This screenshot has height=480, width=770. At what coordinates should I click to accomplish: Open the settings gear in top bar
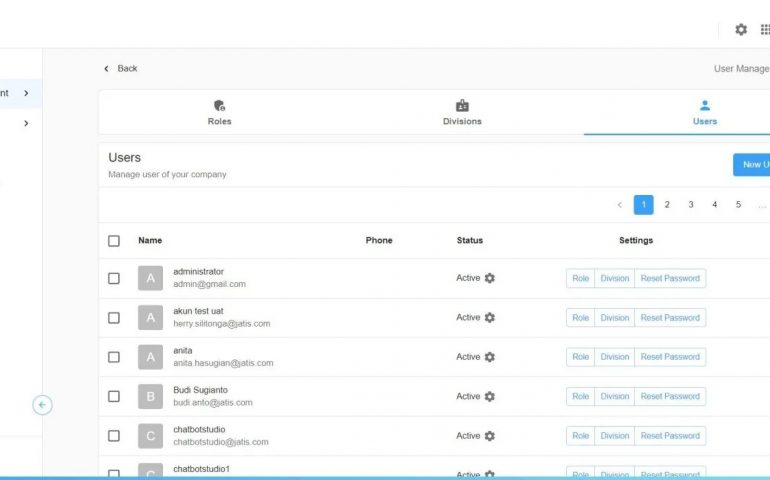741,30
